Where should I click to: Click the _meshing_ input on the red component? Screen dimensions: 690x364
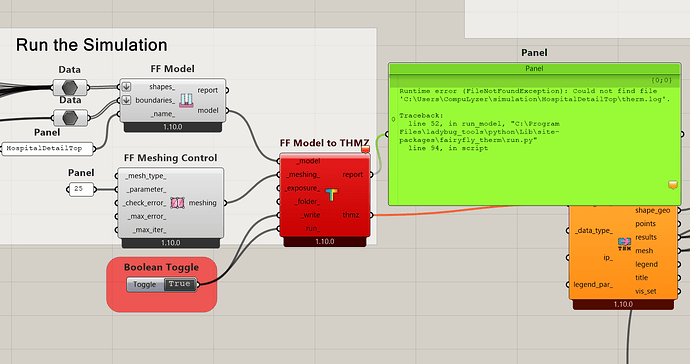pyautogui.click(x=303, y=175)
